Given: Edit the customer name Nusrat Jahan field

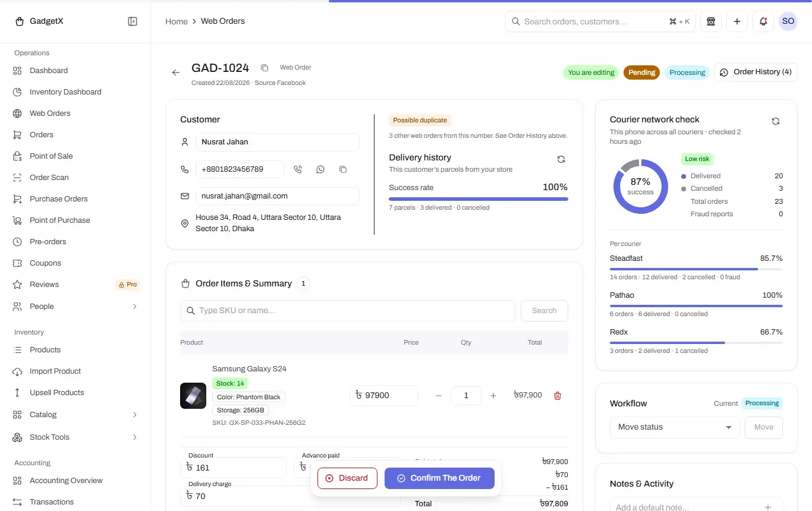Looking at the screenshot, I should pos(278,142).
